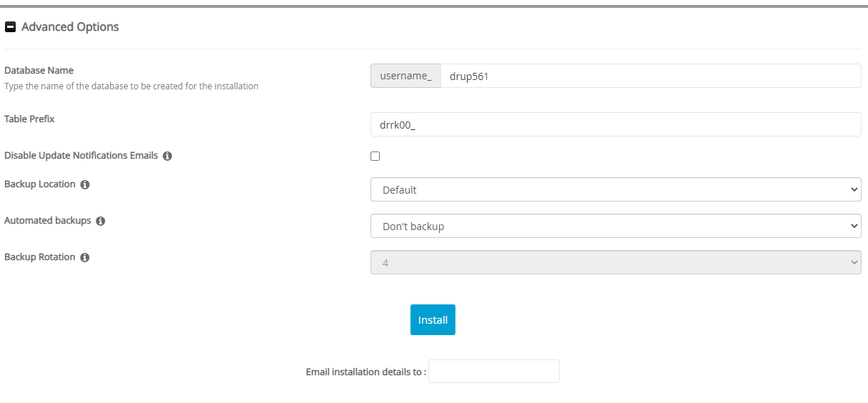Show info for Automated backups
868x403 pixels.
click(x=101, y=222)
